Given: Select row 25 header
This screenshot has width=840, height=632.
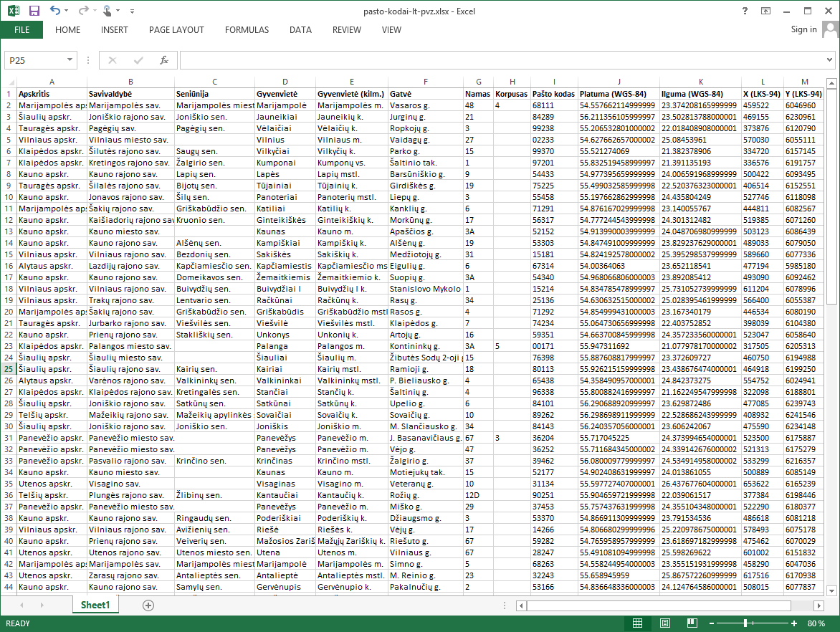Looking at the screenshot, I should coord(9,369).
